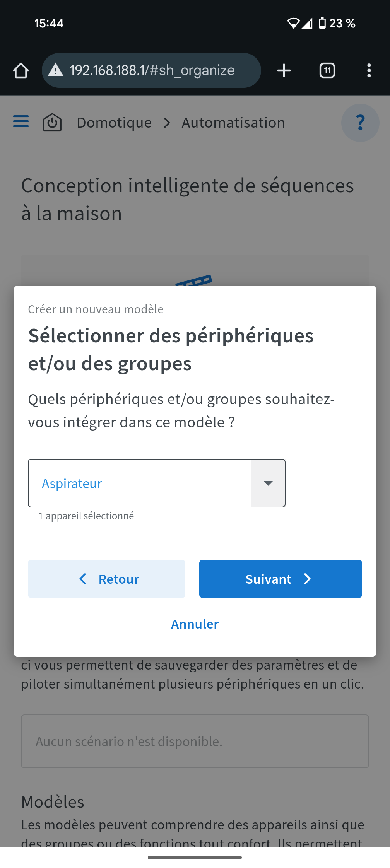
Task: Focus the 192.168.188.1 address bar
Action: 152,70
